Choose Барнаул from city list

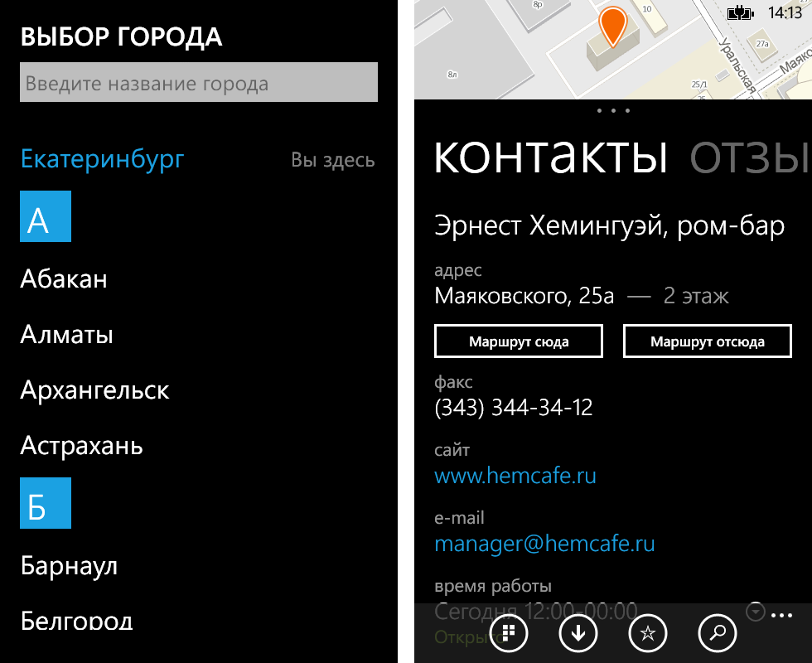(70, 566)
